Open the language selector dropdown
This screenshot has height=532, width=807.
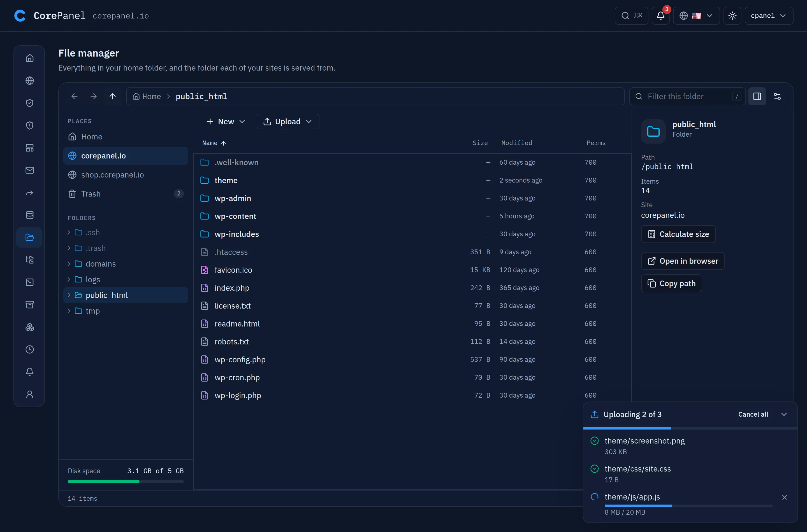point(696,16)
